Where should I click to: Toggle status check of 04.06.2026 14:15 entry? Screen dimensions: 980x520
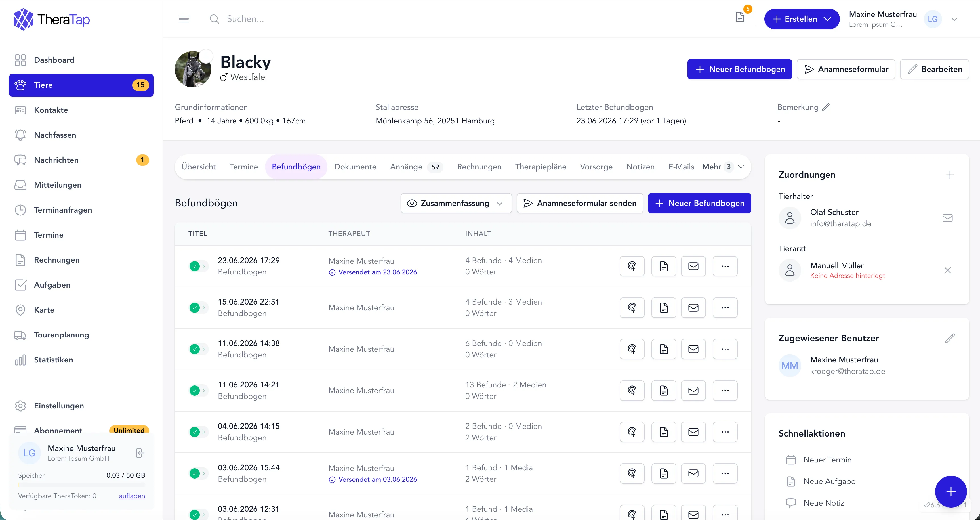194,432
